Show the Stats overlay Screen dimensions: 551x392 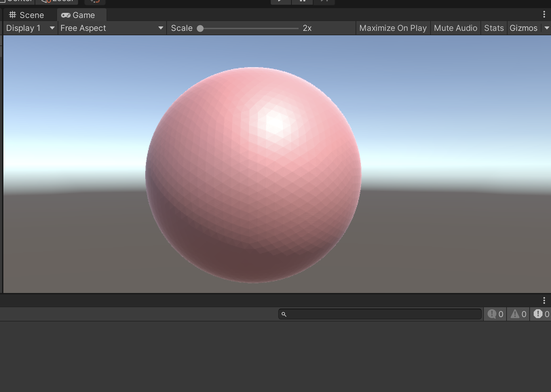click(494, 28)
